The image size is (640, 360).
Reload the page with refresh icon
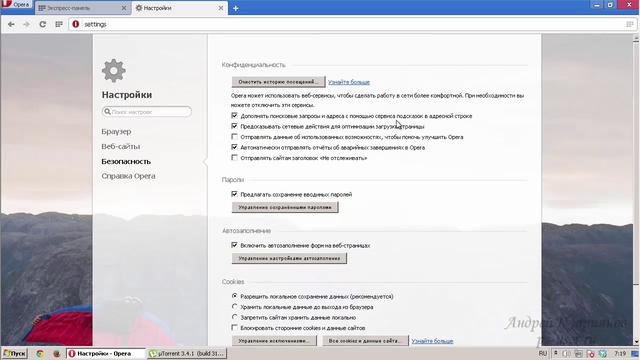[42, 24]
